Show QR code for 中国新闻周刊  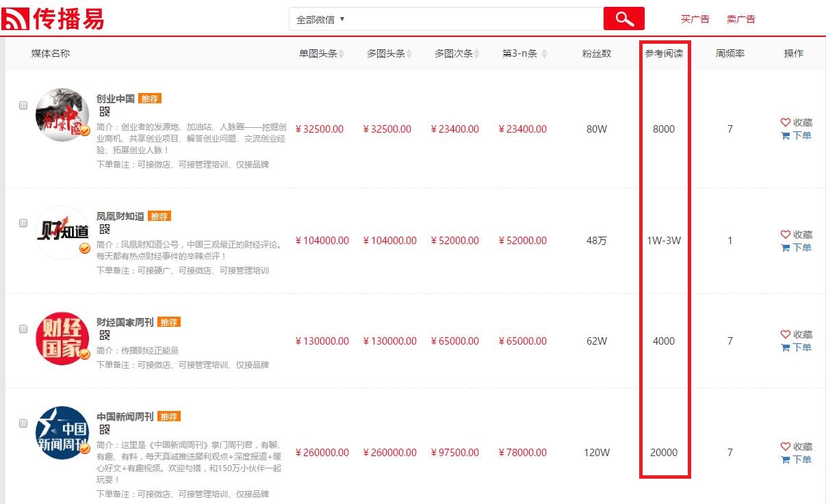[105, 429]
